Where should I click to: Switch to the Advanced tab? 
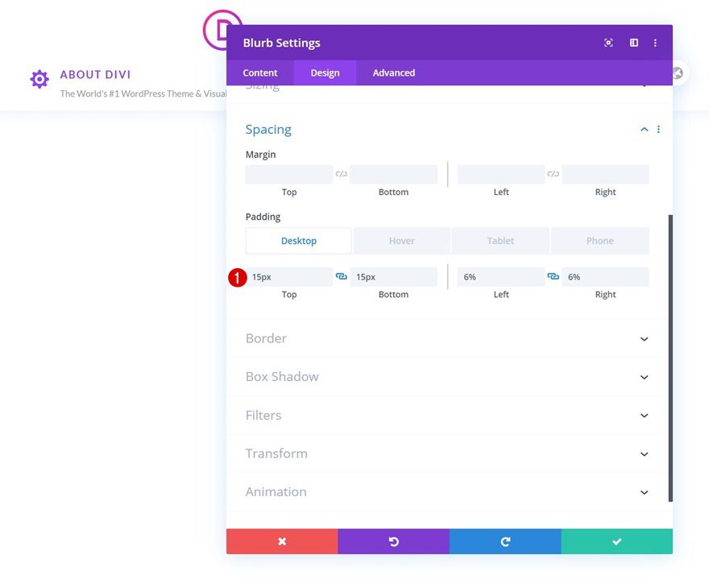(x=393, y=72)
